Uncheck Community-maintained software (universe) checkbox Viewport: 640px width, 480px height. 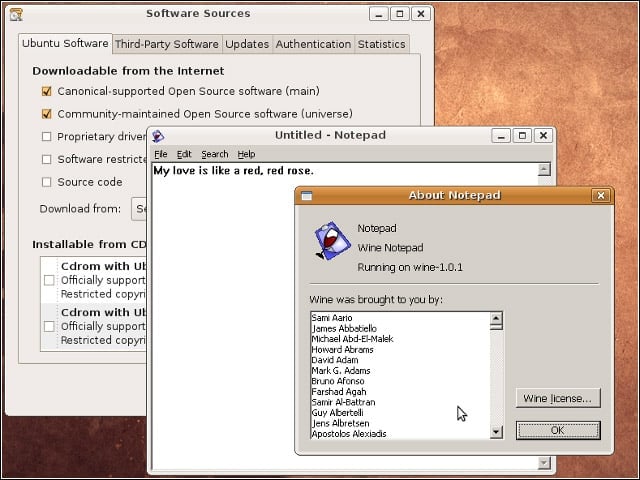pyautogui.click(x=47, y=114)
